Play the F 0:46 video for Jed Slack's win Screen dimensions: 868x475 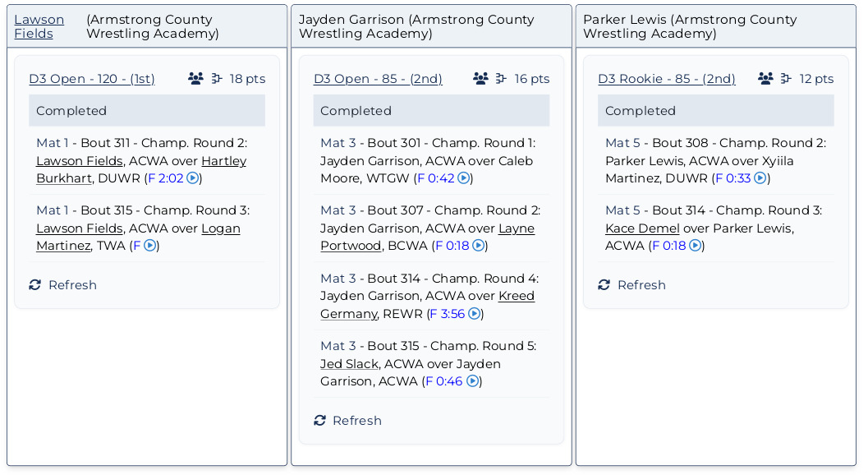pyautogui.click(x=472, y=381)
